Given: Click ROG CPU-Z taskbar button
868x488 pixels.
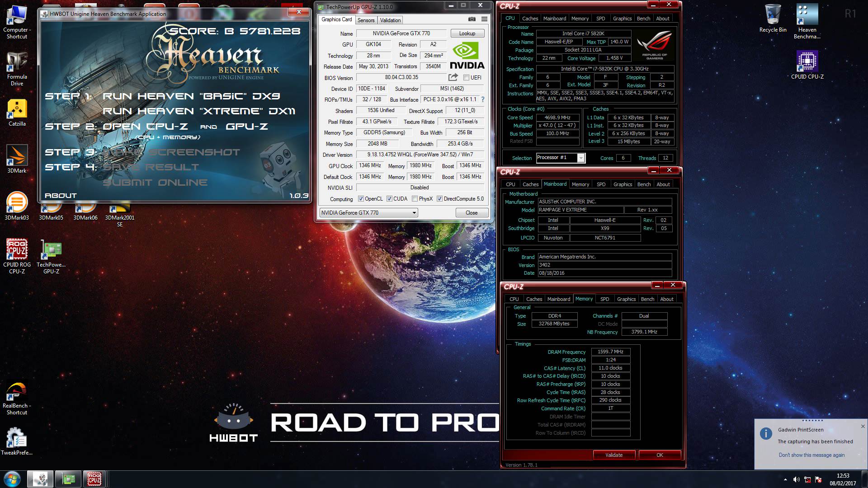Looking at the screenshot, I should click(x=94, y=479).
